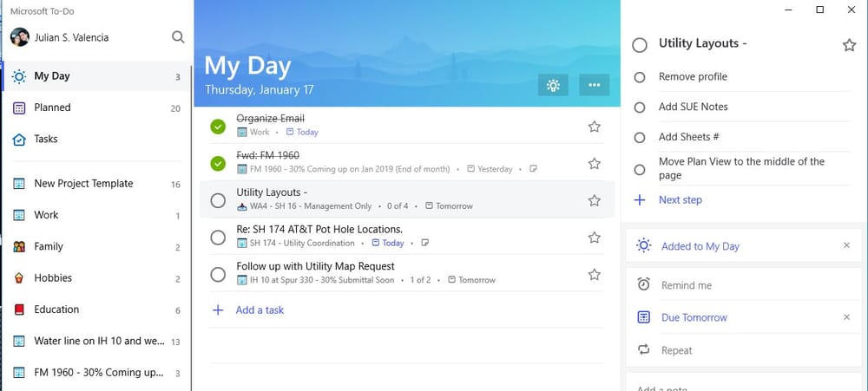The height and width of the screenshot is (391, 868).
Task: Click the note icon on Fwd: FM 1960 task
Action: (533, 169)
